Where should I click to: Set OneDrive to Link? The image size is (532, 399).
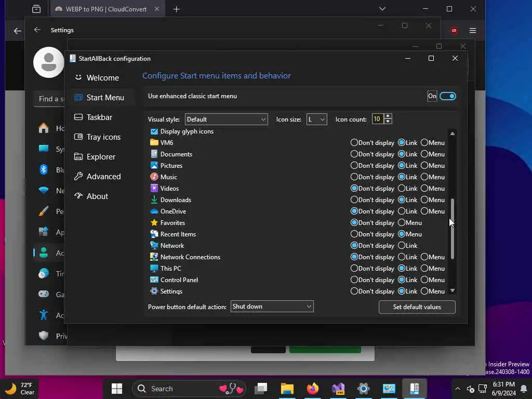(x=402, y=211)
